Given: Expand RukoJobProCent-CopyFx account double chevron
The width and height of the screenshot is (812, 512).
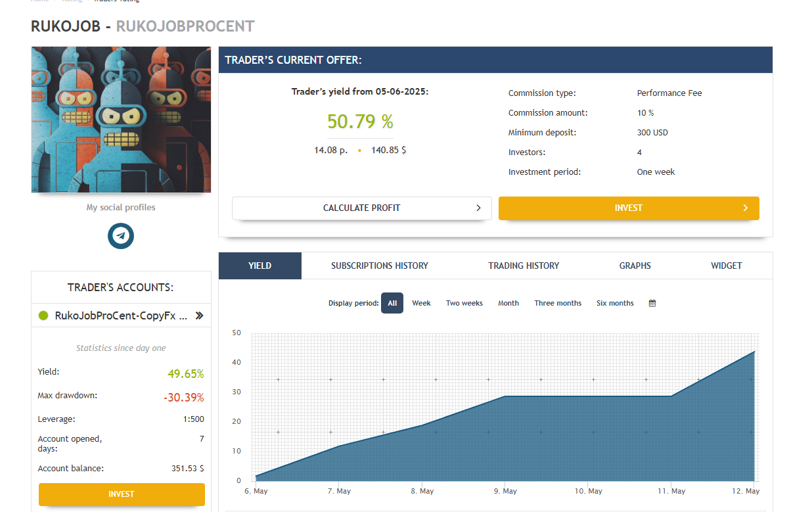Looking at the screenshot, I should pos(200,315).
